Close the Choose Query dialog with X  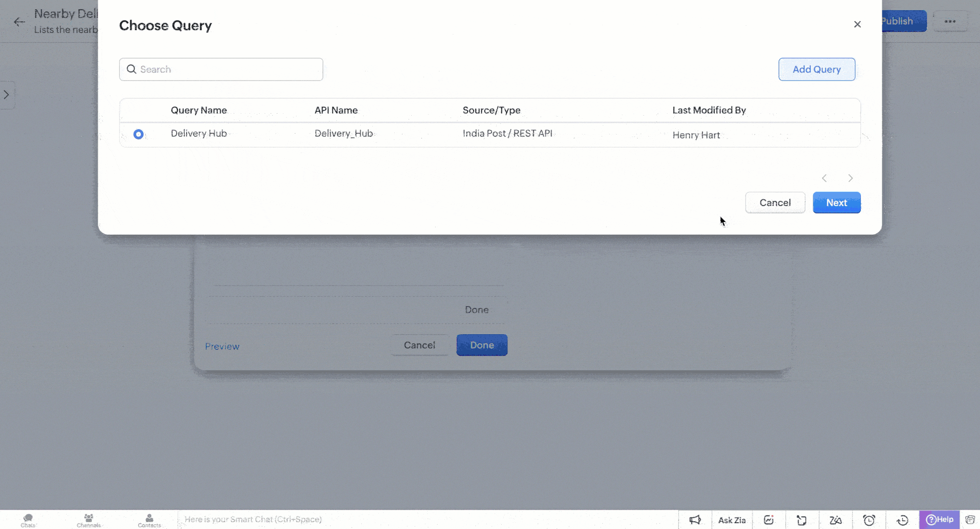(857, 24)
